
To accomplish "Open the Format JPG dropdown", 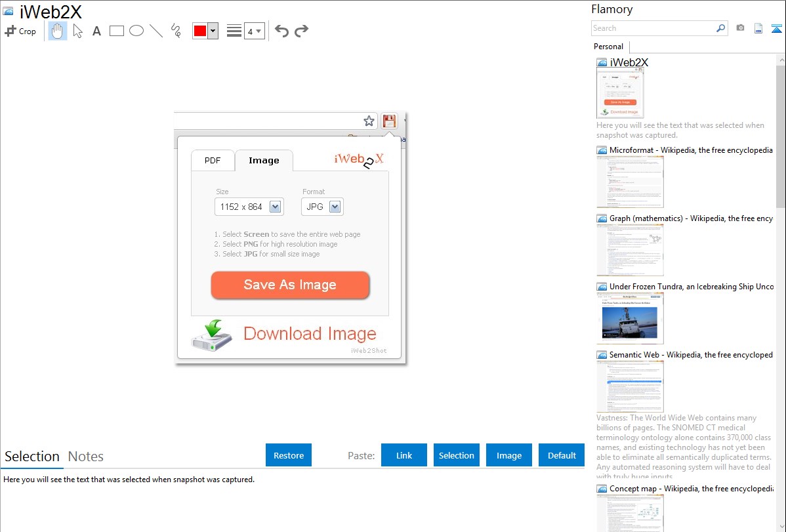I will (322, 207).
